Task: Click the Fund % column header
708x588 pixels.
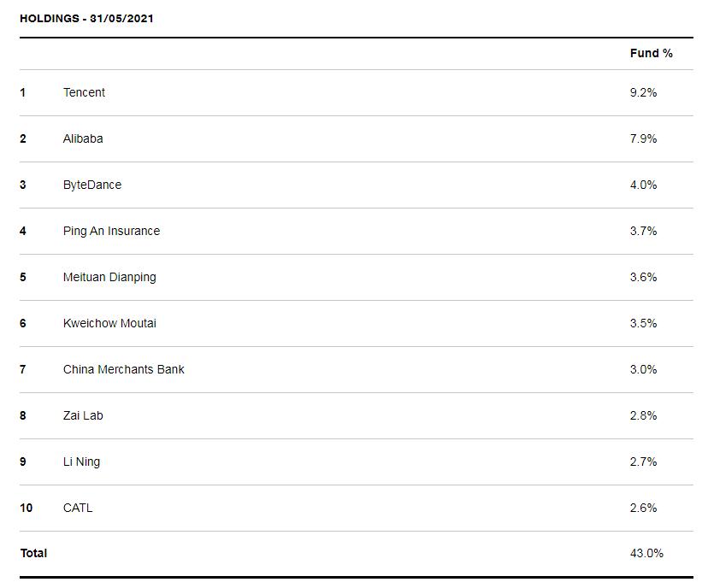Action: coord(651,53)
